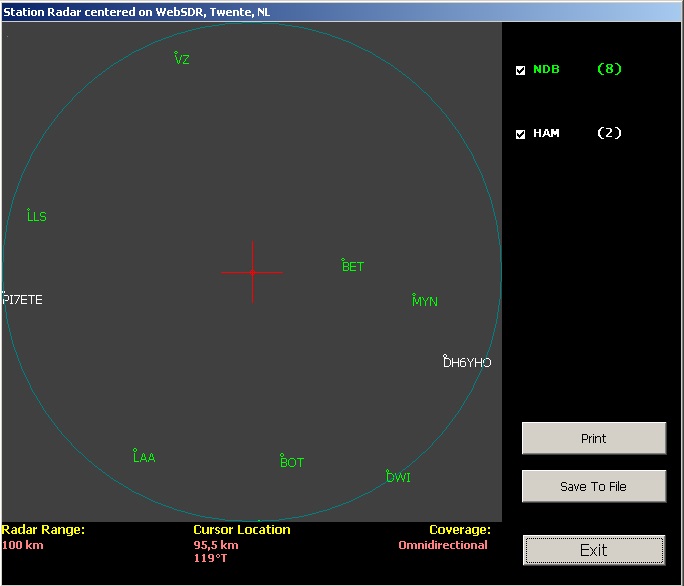Image resolution: width=684 pixels, height=586 pixels.
Task: Click the 95,5 km cursor distance
Action: 216,545
